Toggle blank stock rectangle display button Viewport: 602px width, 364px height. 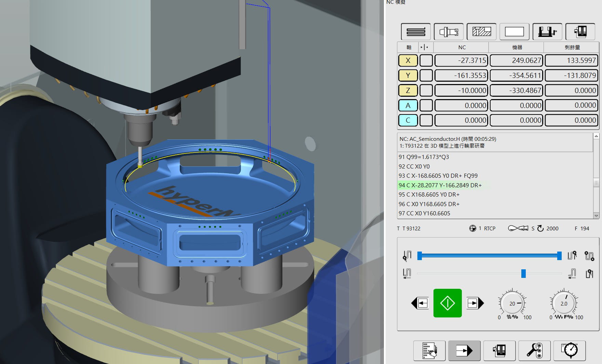coord(514,32)
